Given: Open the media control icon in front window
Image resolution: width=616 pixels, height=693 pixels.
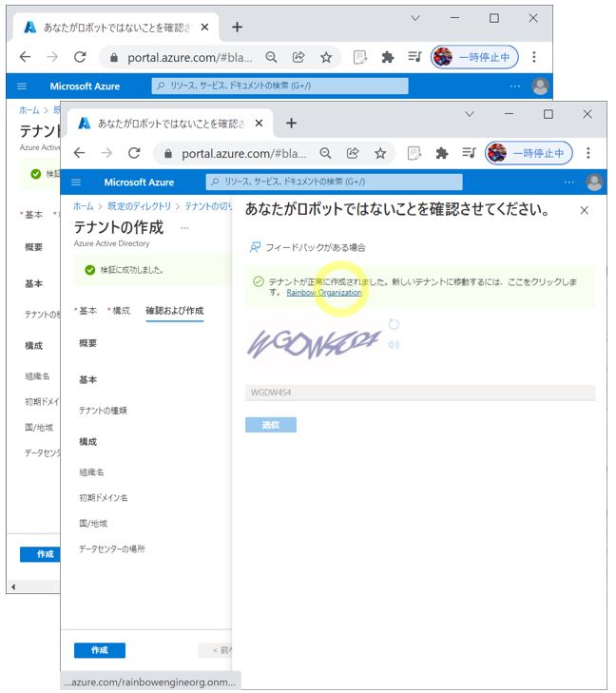Looking at the screenshot, I should coord(469,153).
